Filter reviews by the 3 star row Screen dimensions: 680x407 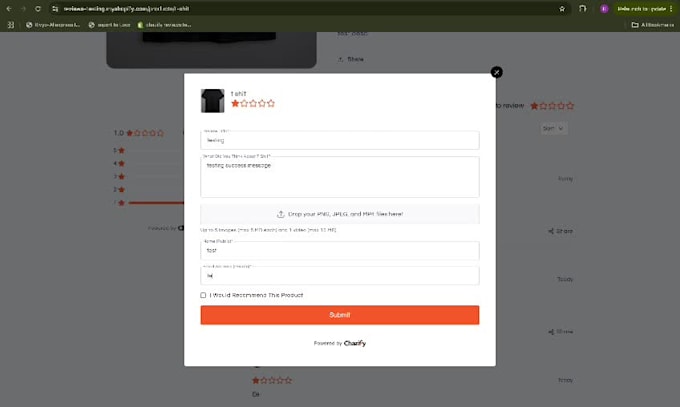(148, 177)
